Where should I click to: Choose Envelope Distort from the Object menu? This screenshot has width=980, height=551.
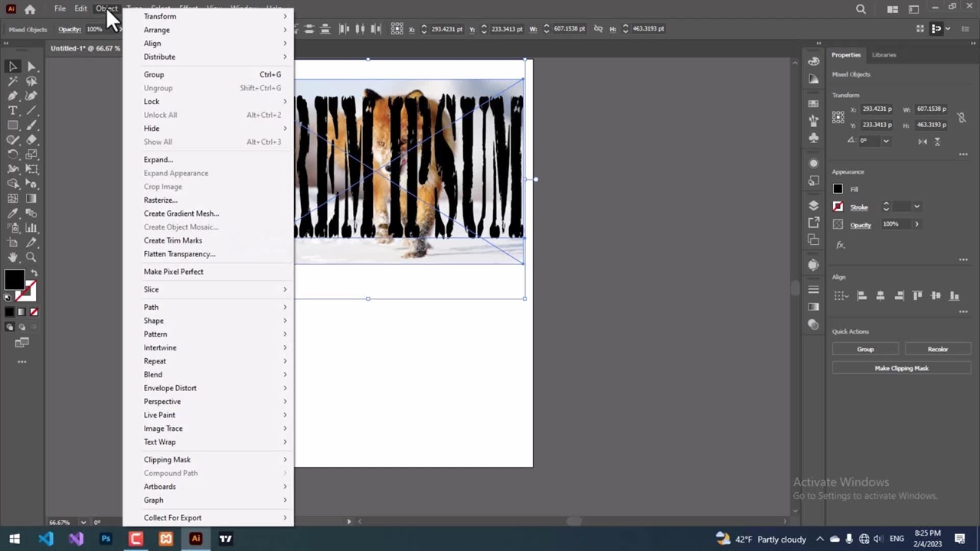(x=170, y=388)
